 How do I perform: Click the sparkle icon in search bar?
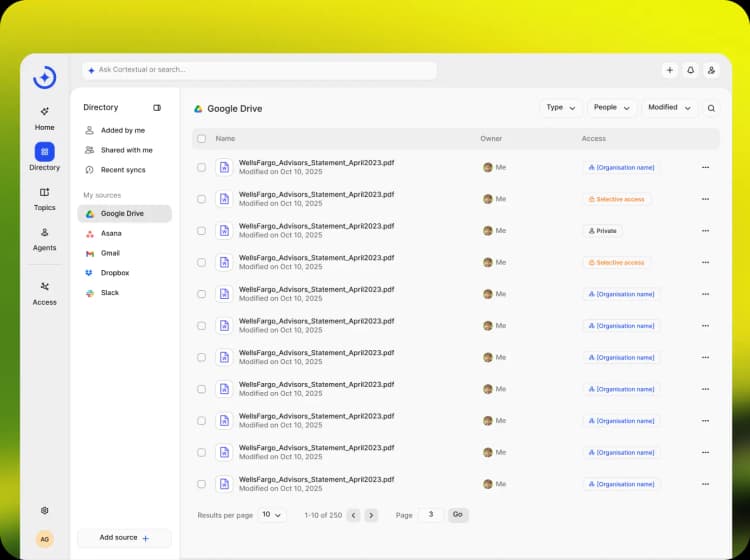coord(91,70)
